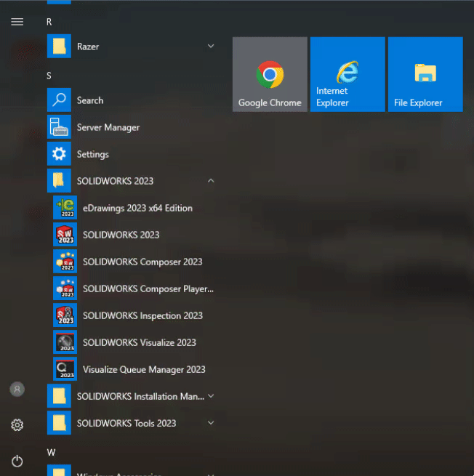Open the Search app icon
This screenshot has height=476, width=474.
(59, 100)
